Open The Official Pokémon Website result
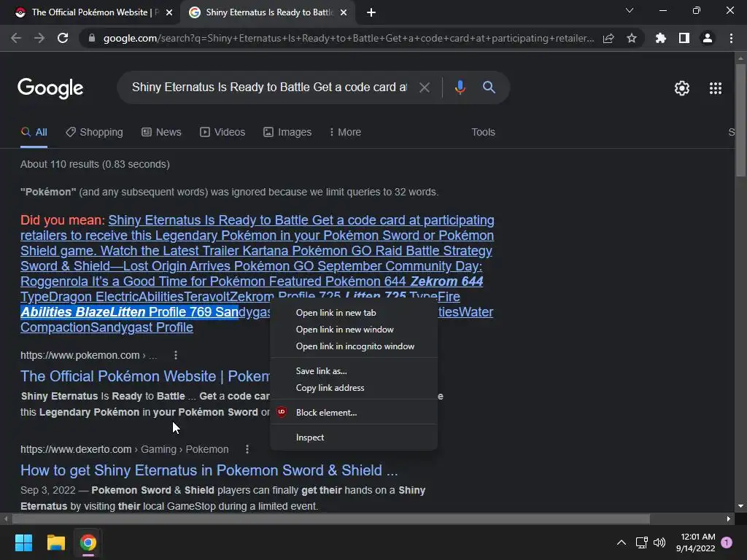Image resolution: width=747 pixels, height=560 pixels. click(x=145, y=376)
